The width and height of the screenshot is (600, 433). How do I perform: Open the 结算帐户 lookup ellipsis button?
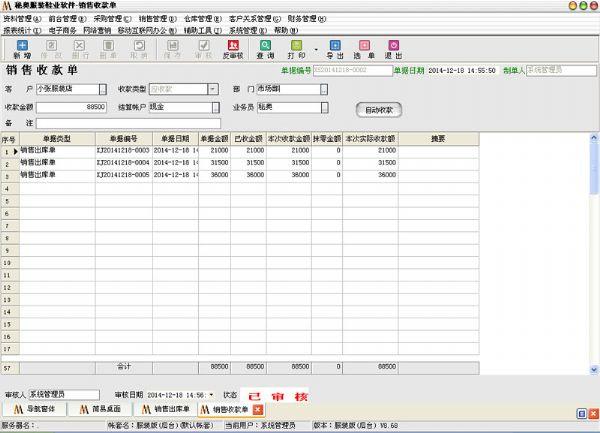coord(216,107)
